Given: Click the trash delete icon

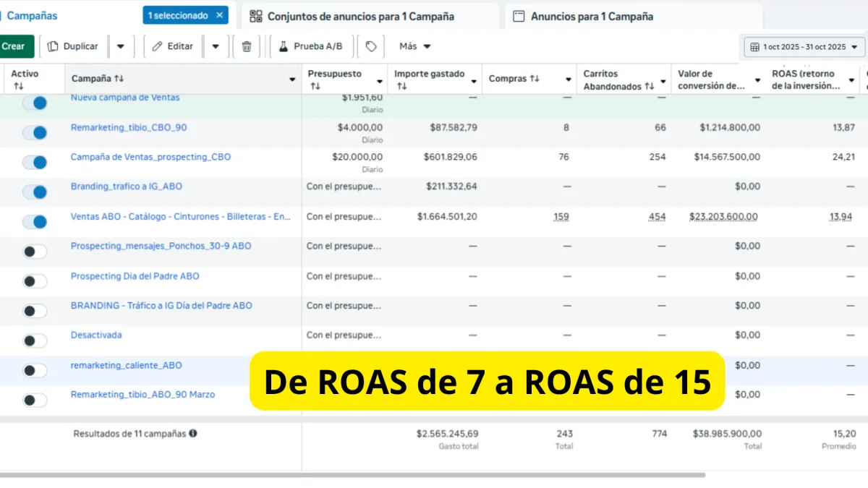Looking at the screenshot, I should 247,46.
